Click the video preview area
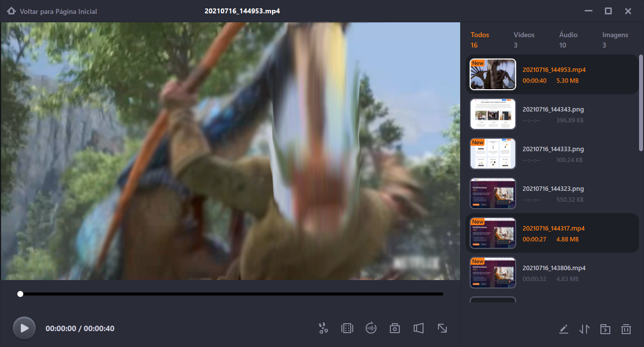This screenshot has width=644, height=347. (230, 151)
